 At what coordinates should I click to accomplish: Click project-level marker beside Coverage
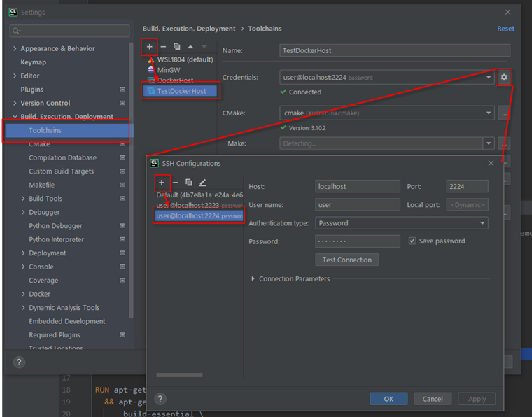coord(122,280)
